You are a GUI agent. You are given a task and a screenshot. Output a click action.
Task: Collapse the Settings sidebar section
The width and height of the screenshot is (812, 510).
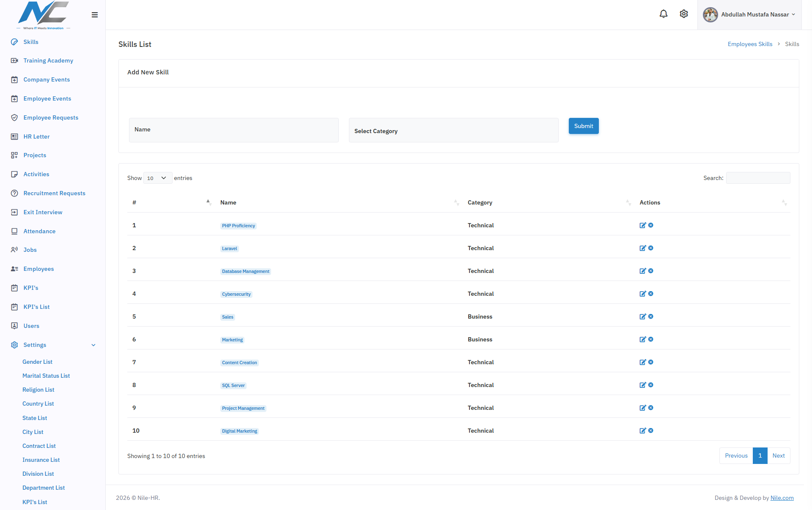(x=53, y=345)
